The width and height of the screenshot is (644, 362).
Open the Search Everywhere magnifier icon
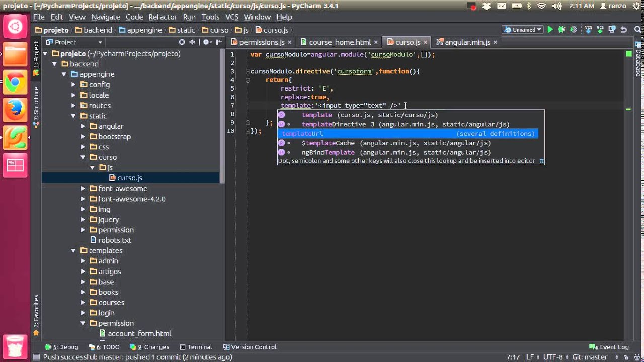[x=636, y=30]
